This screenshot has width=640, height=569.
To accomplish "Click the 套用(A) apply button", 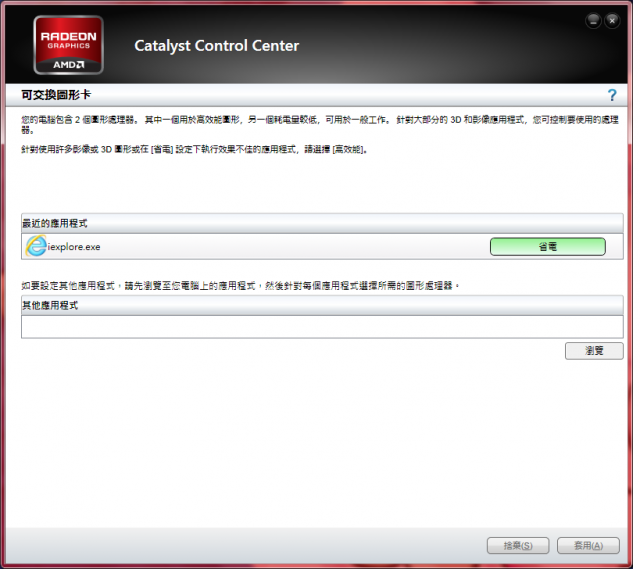I will pos(588,545).
